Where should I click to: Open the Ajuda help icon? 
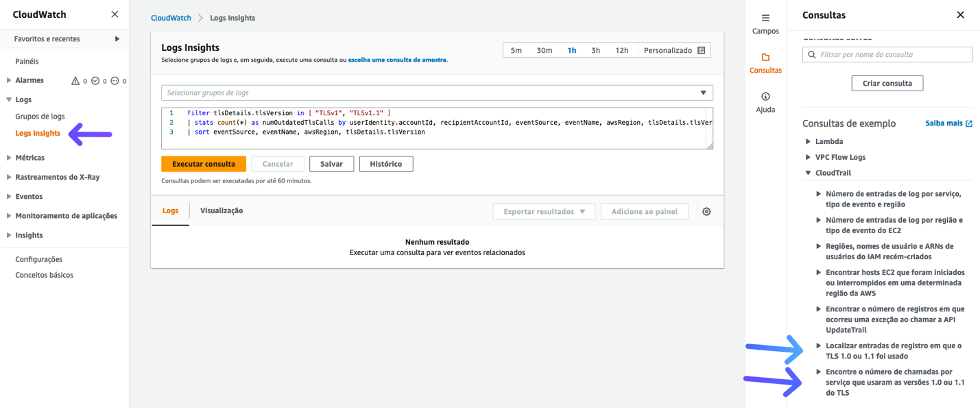pyautogui.click(x=765, y=97)
